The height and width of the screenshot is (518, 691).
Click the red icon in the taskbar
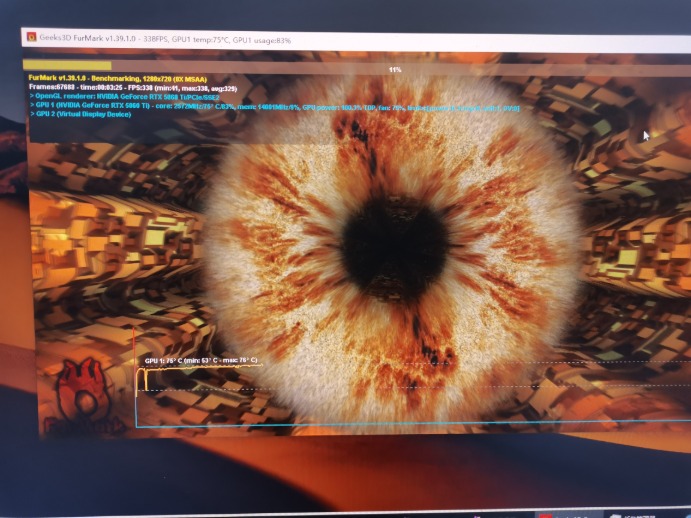[545, 514]
